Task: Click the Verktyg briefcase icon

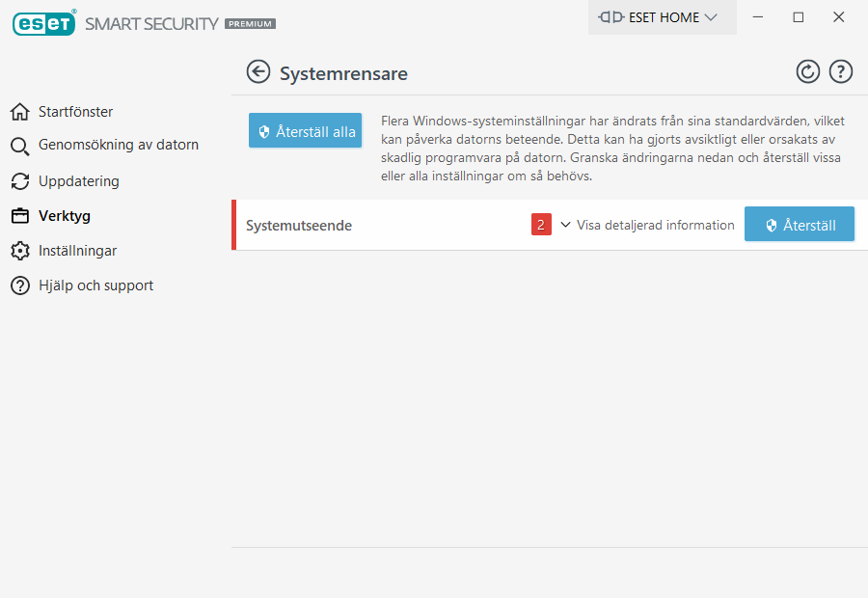Action: click(x=20, y=216)
